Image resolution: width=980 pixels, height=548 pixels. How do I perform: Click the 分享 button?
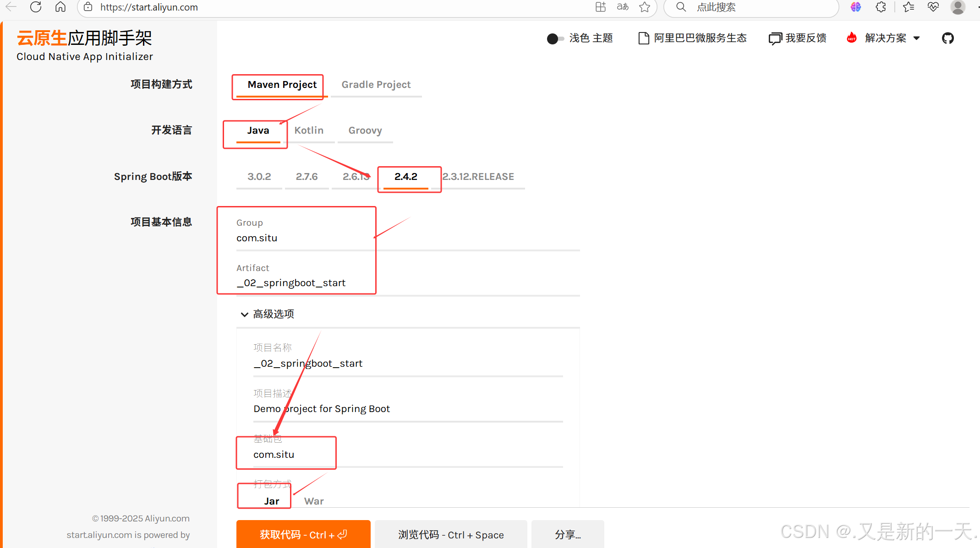tap(568, 534)
